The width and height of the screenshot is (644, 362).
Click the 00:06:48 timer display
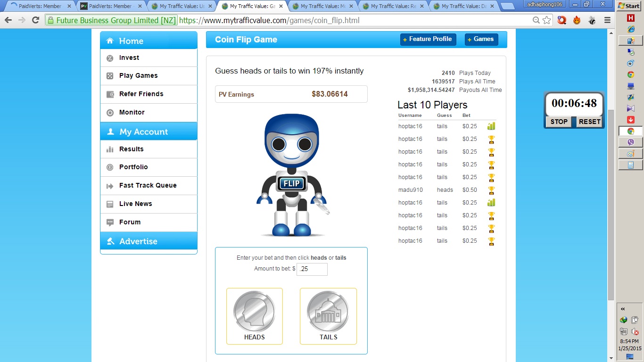point(574,103)
